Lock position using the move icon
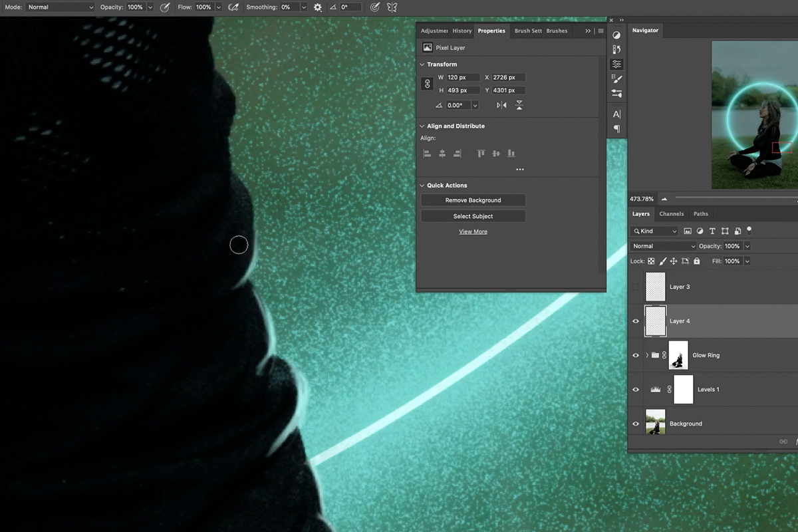The height and width of the screenshot is (532, 798). click(x=674, y=261)
